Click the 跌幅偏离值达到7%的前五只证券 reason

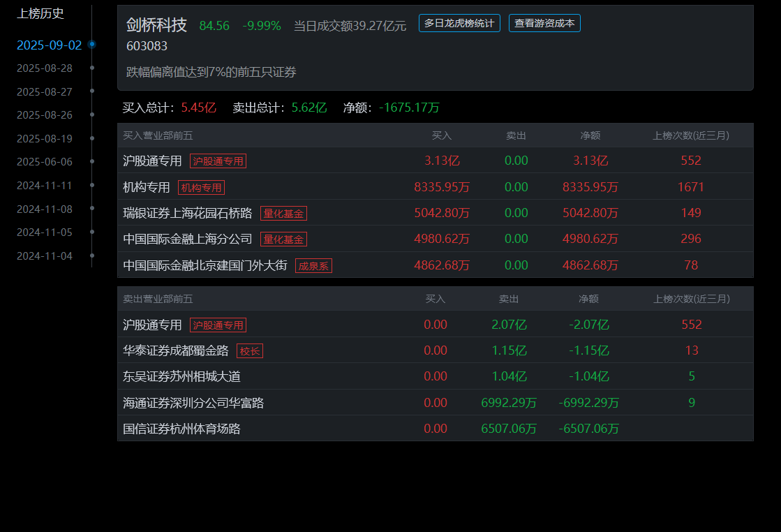coord(211,72)
